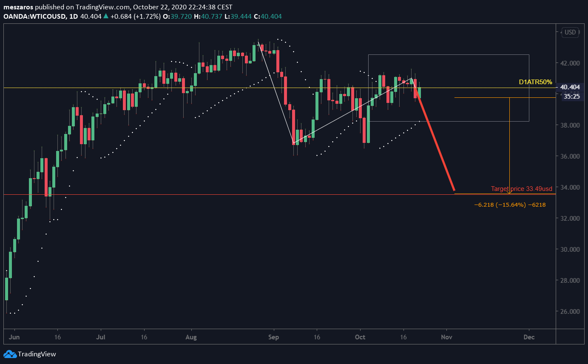Click the close value C:40.404
Image resolution: width=588 pixels, height=364 pixels.
click(x=268, y=16)
